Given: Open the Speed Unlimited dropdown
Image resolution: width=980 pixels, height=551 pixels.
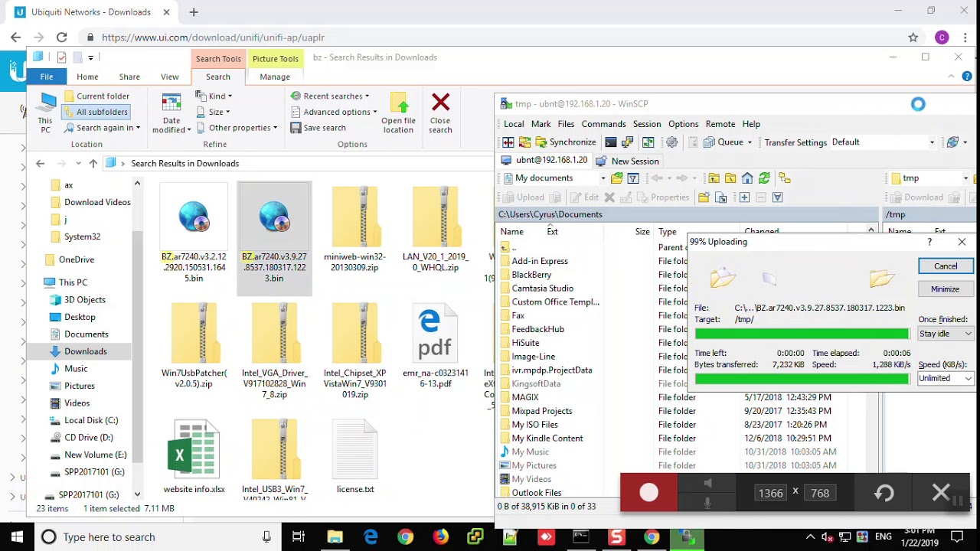Looking at the screenshot, I should click(946, 378).
